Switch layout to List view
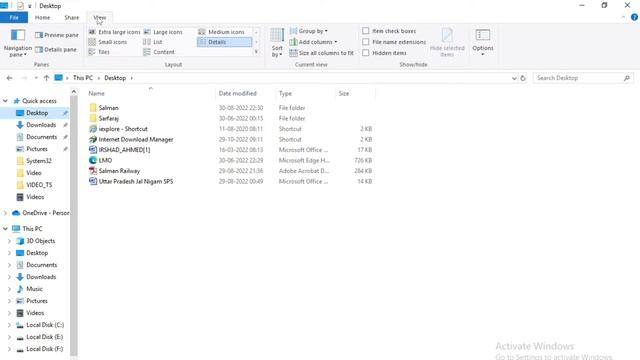Screen dimensions: 640x360 point(153,42)
